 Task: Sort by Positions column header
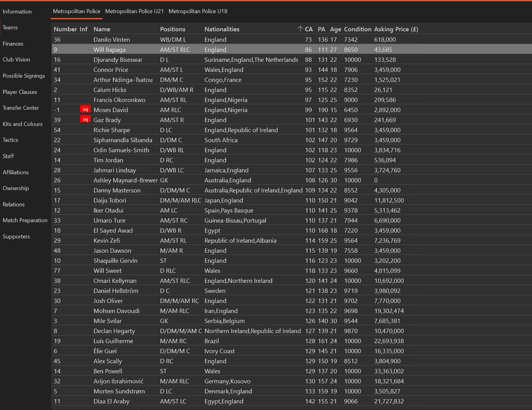pyautogui.click(x=172, y=29)
